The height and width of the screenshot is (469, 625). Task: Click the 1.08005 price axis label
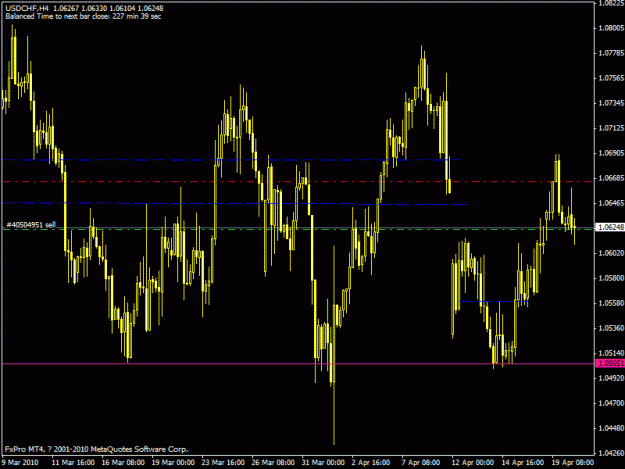(611, 28)
